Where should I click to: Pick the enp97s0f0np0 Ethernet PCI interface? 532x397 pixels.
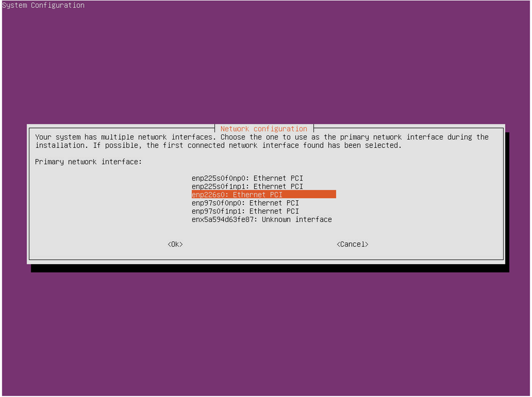[x=245, y=203]
